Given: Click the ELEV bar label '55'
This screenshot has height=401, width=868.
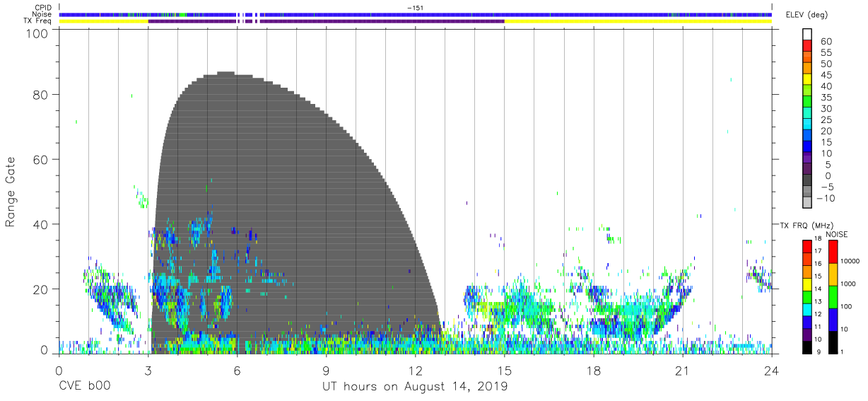Looking at the screenshot, I should (826, 52).
